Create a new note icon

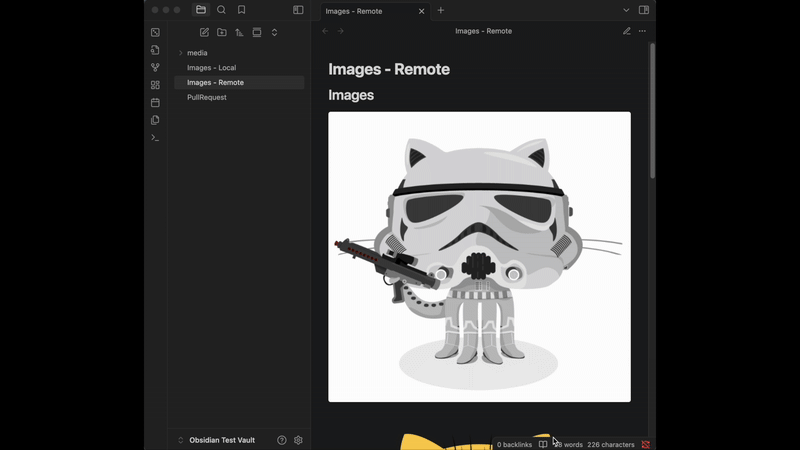coord(204,32)
